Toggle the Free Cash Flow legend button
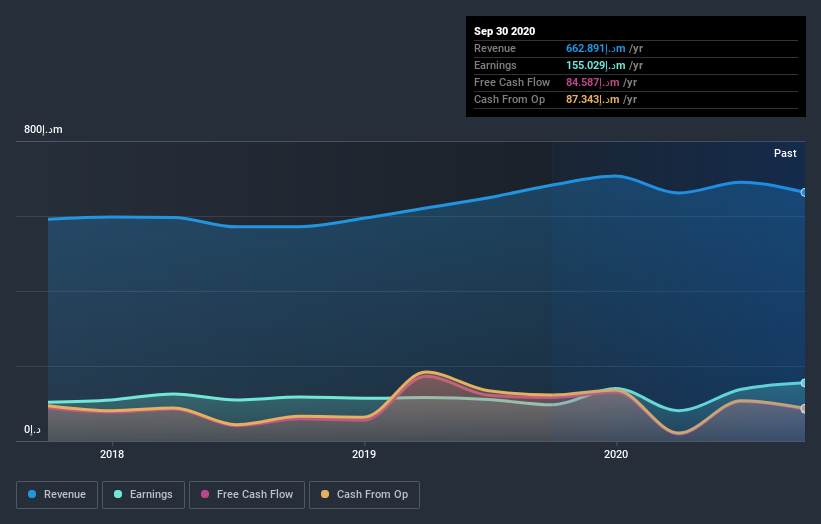The width and height of the screenshot is (821, 524). 247,495
